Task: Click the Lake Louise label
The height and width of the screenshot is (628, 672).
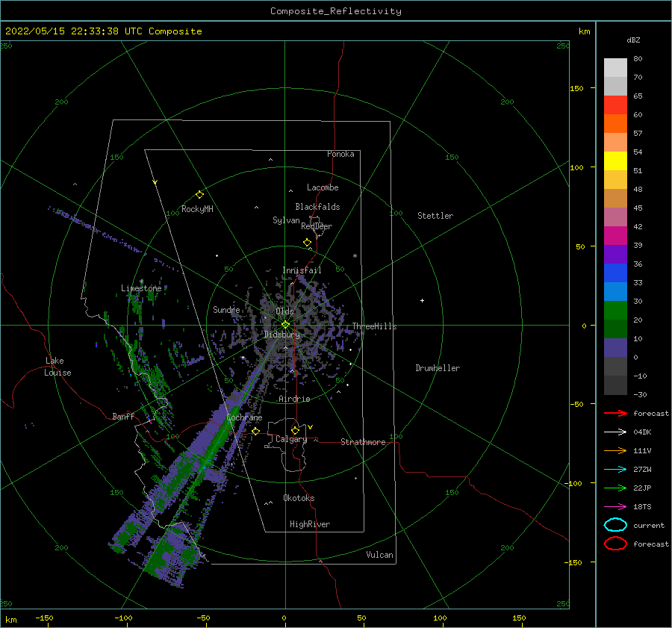Action: pyautogui.click(x=57, y=367)
